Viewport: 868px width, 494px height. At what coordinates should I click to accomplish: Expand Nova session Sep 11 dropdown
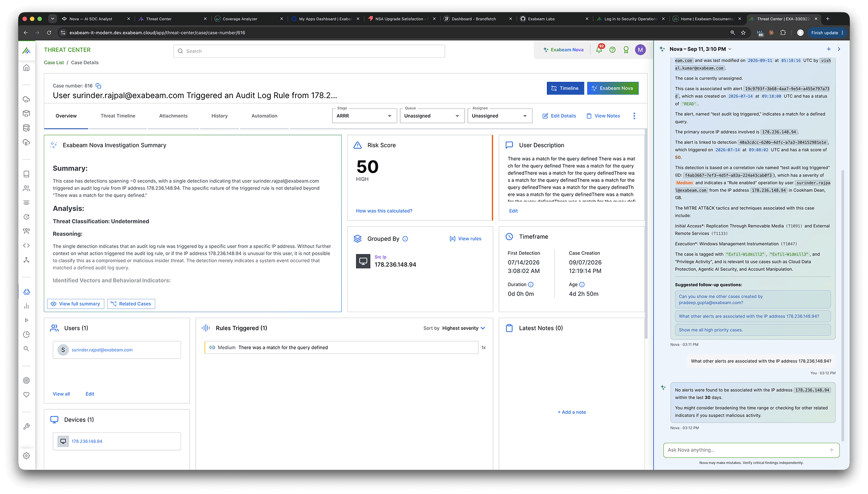[730, 49]
